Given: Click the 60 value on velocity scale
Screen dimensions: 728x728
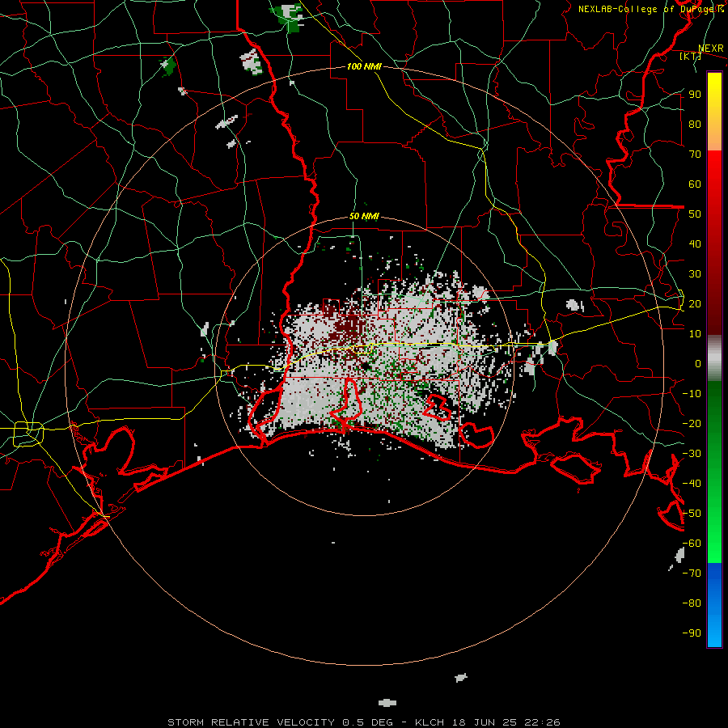Looking at the screenshot, I should (x=695, y=184).
